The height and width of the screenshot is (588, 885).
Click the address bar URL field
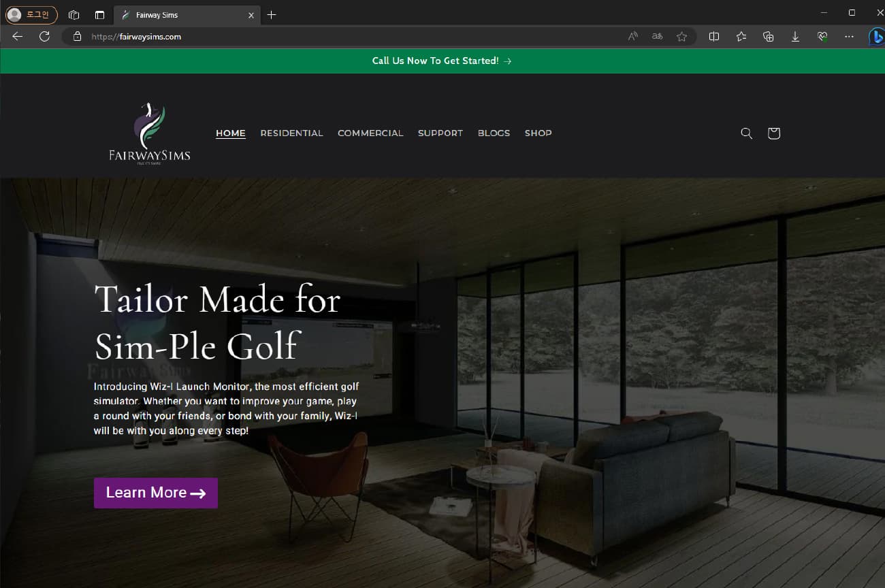(x=354, y=37)
